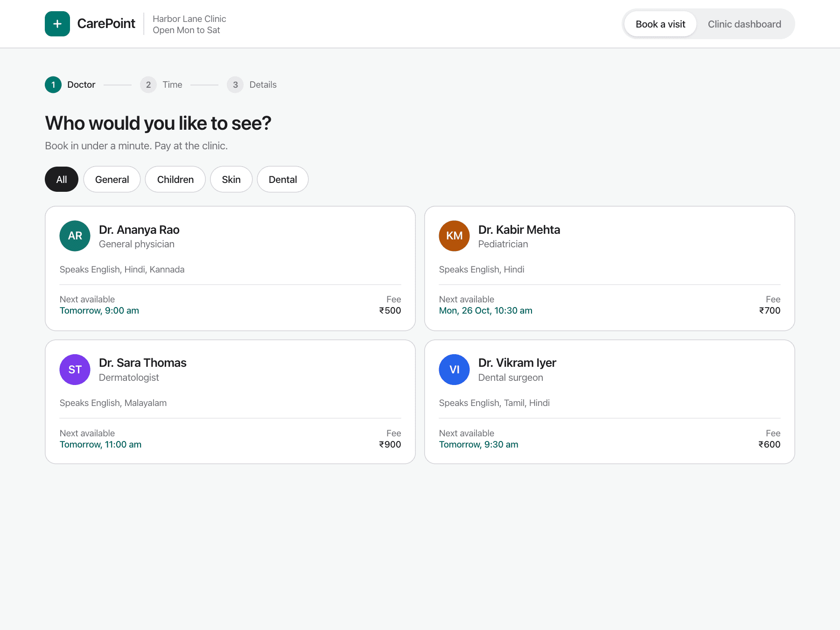Filter doctors by Dental

283,179
